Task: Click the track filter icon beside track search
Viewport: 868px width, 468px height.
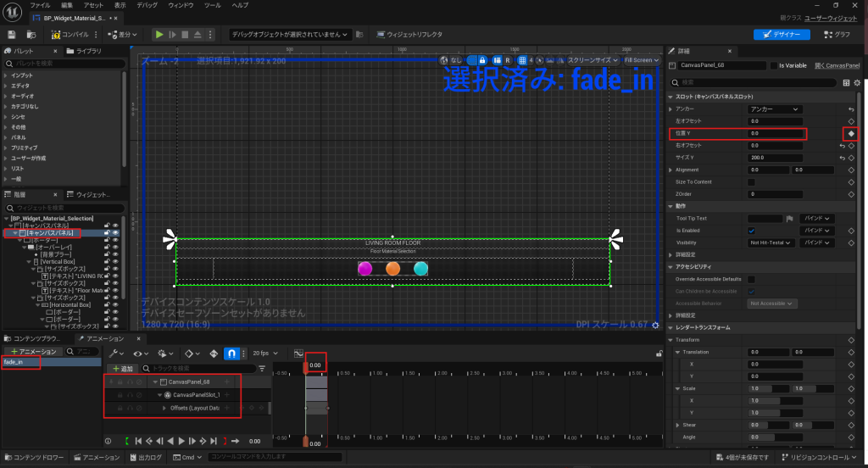Action: pos(262,369)
